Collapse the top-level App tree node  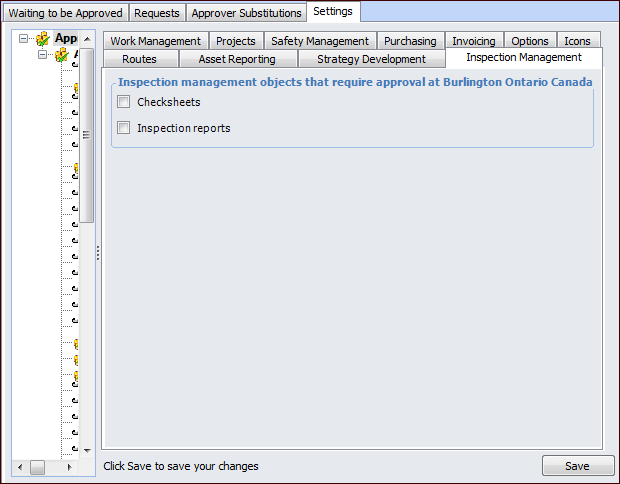23,38
